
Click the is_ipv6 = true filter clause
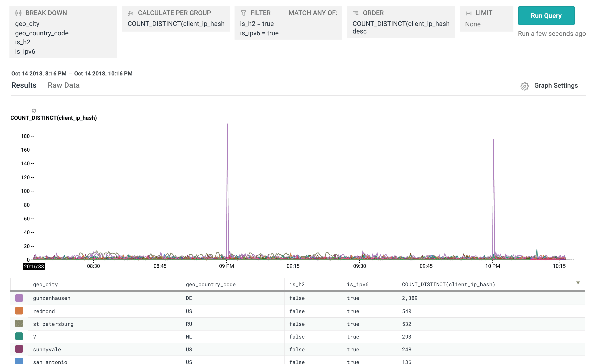259,33
